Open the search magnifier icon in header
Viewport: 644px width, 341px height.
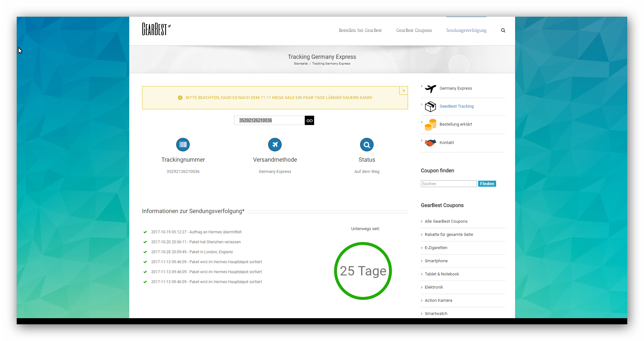[x=503, y=31]
